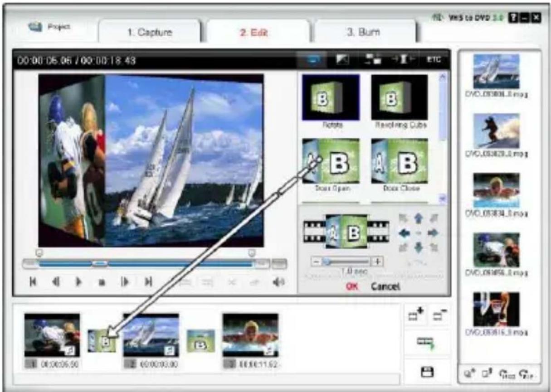Jump to the start of the video
Image resolution: width=551 pixels, height=392 pixels.
(x=33, y=281)
